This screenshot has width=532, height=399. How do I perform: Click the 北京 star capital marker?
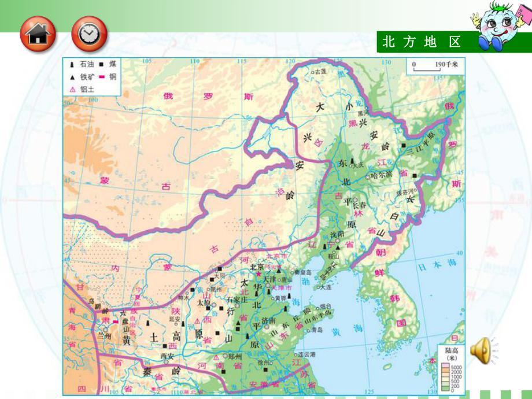(258, 274)
